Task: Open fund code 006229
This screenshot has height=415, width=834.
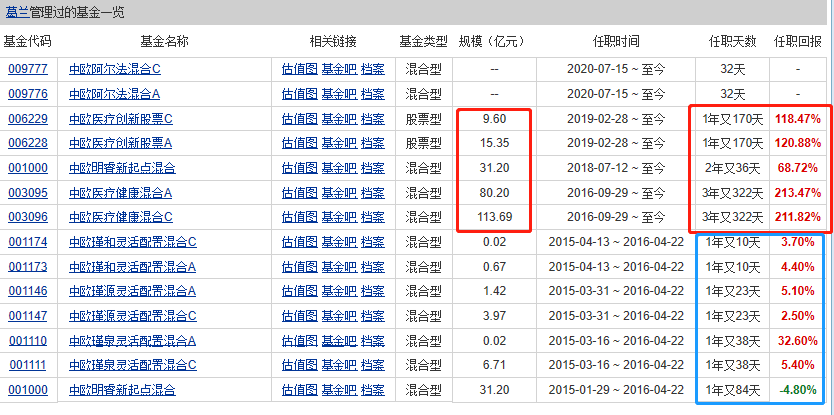Action: (28, 119)
